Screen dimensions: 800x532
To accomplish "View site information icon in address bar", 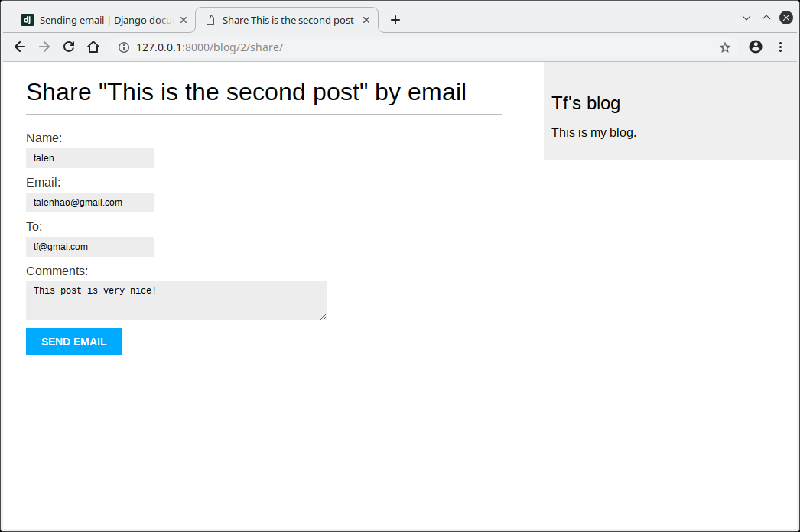I will (123, 47).
